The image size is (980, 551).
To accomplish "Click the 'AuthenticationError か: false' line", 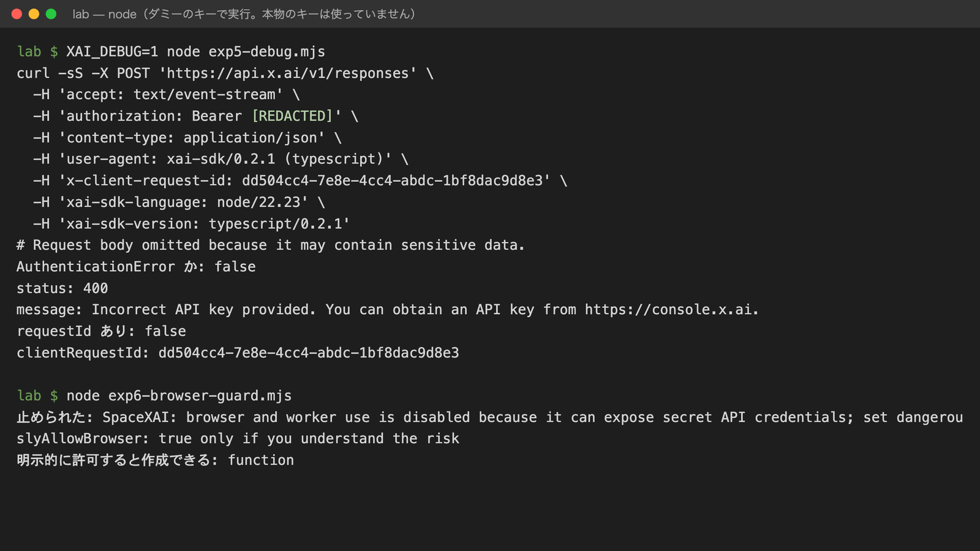I will point(136,266).
